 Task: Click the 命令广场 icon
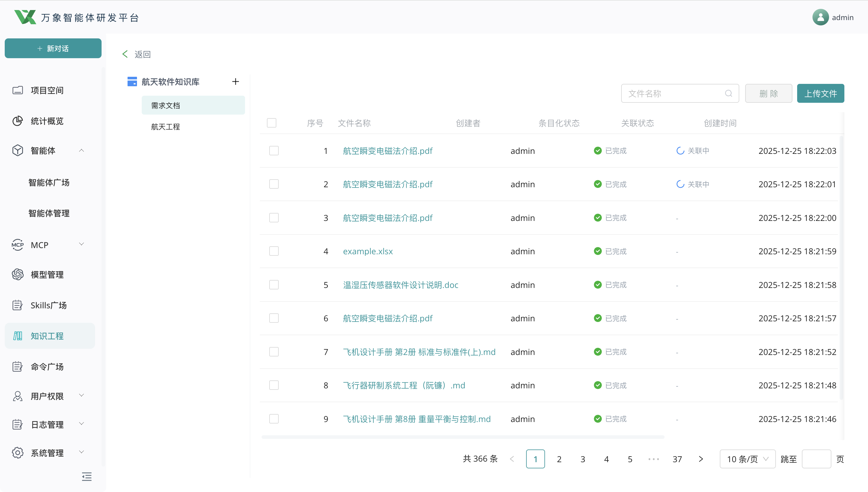point(17,366)
